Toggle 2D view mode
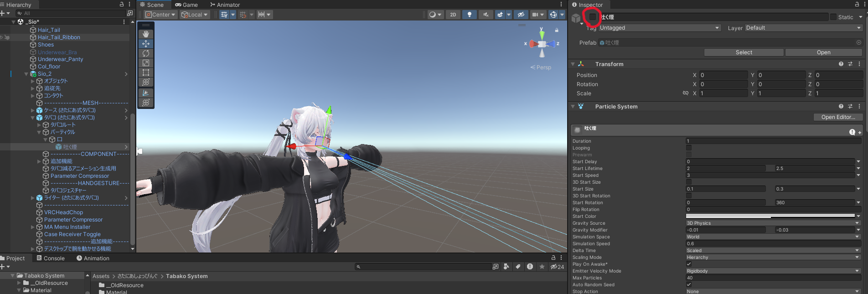868x294 pixels. point(453,15)
